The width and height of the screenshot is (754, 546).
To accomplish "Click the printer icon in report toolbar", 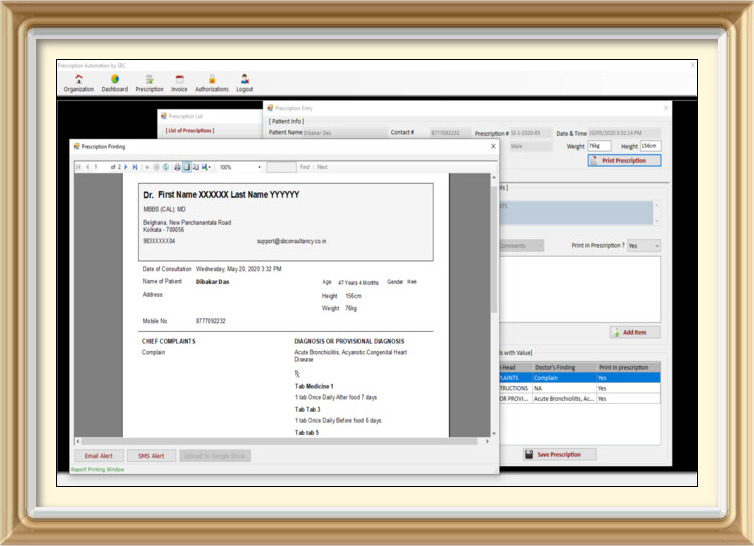I will (x=177, y=167).
